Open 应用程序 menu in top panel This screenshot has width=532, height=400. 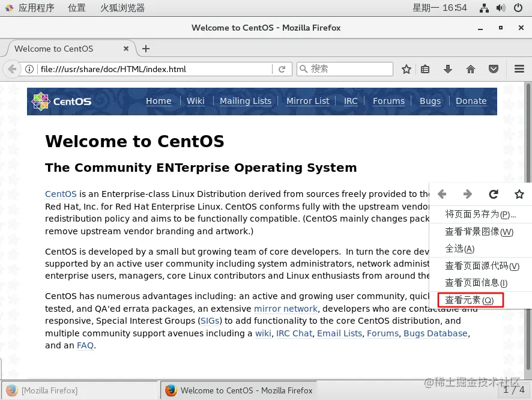click(36, 8)
